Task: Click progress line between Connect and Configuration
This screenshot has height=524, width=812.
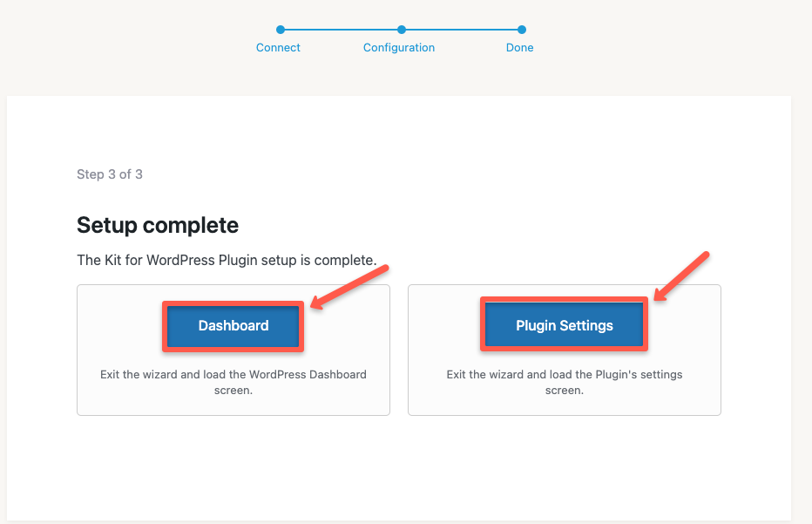Action: click(341, 30)
